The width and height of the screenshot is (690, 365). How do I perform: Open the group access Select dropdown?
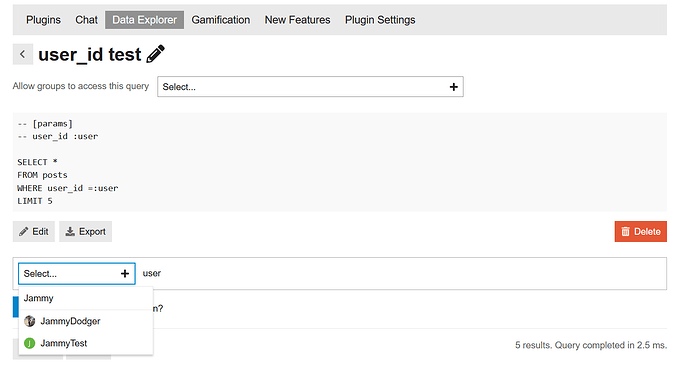pos(310,87)
